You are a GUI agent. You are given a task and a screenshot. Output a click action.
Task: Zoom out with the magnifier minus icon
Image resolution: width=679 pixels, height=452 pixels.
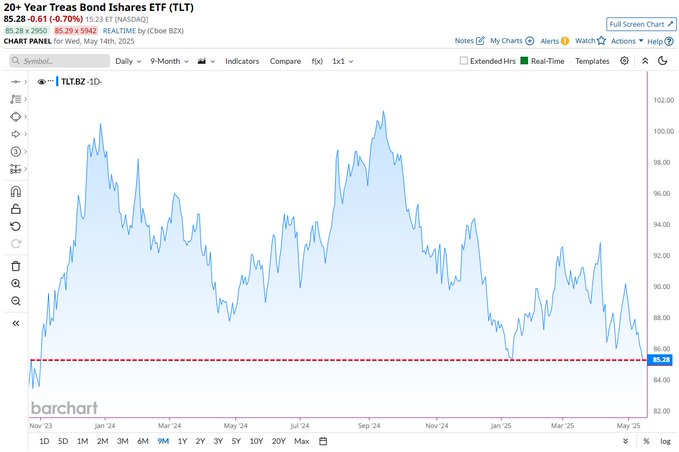coord(16,301)
